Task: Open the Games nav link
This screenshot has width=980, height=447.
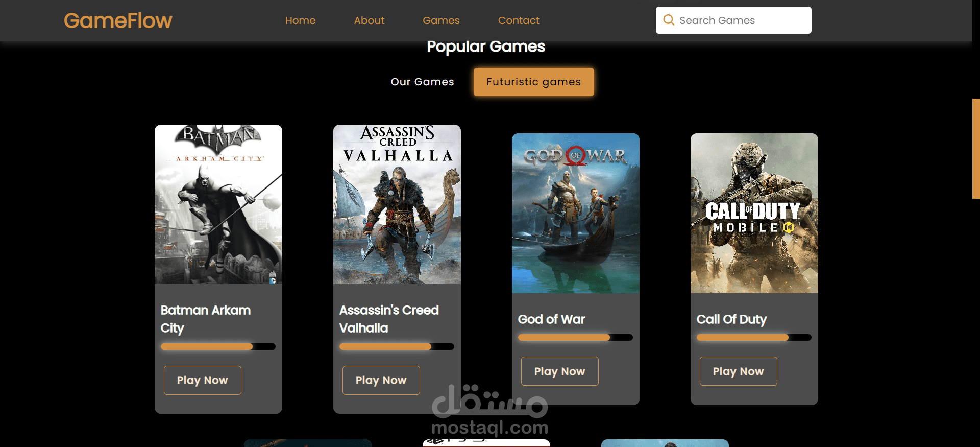Action: [441, 20]
